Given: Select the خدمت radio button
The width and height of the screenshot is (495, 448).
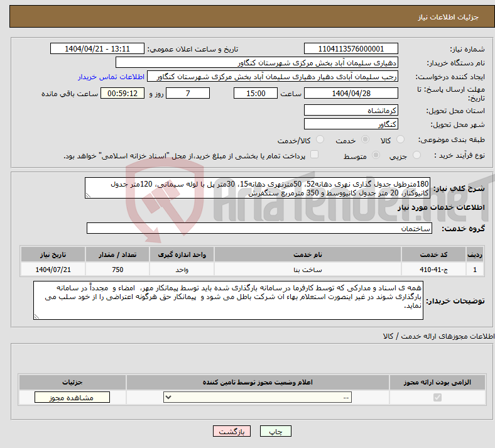Looking at the screenshot, I should coord(365,139).
